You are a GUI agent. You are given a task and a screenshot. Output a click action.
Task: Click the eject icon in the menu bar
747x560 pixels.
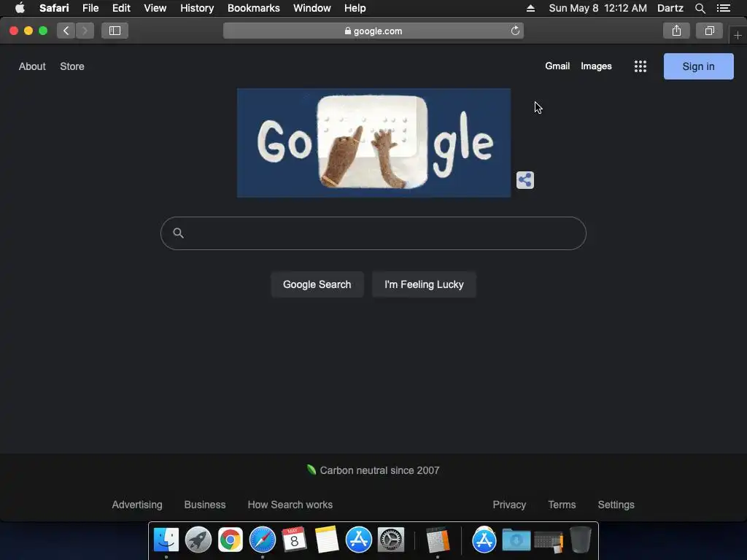tap(530, 8)
